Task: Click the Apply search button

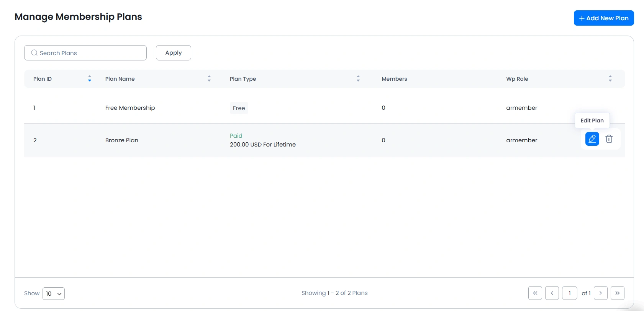Action: [x=173, y=53]
